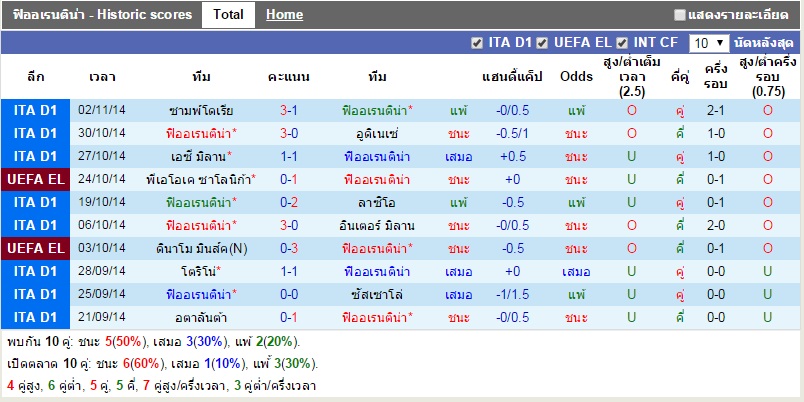The width and height of the screenshot is (804, 402).
Task: Uncheck the UEFA EL league filter
Action: pos(542,43)
